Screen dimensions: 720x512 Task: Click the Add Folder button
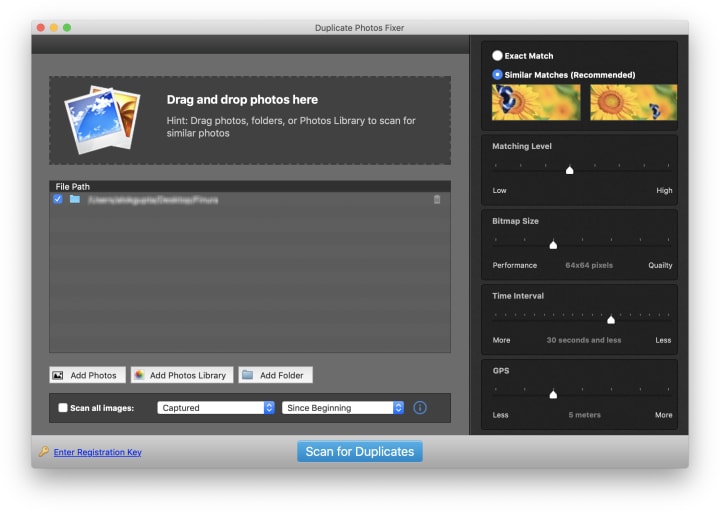(276, 375)
